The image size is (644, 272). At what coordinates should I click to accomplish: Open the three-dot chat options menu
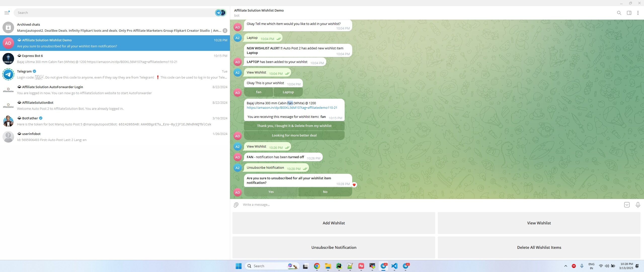coord(638,13)
